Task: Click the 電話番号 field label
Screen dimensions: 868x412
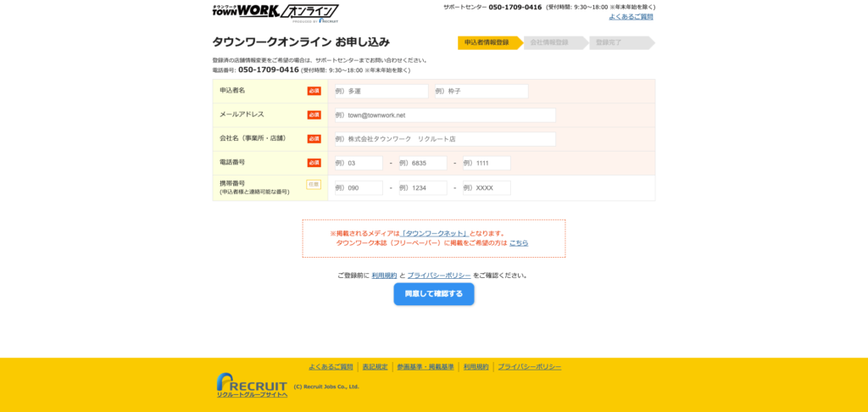Action: point(232,162)
